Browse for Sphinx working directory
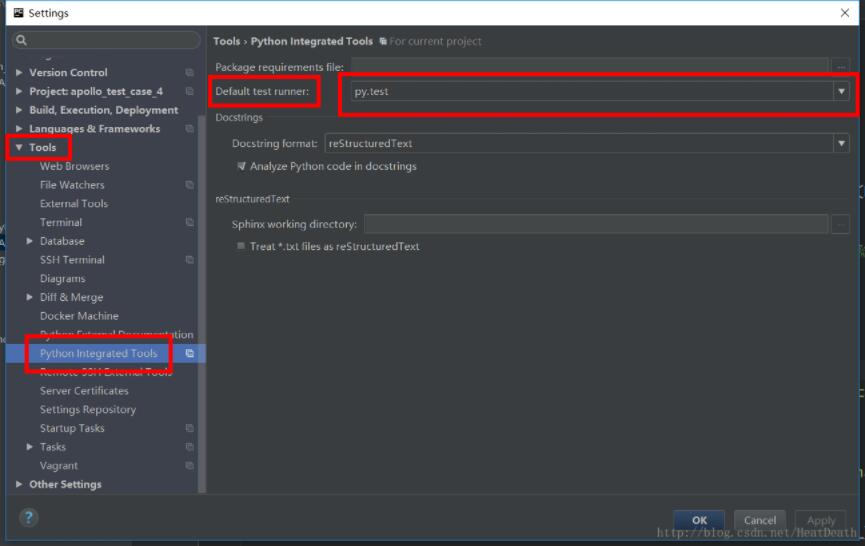Screen dimensions: 865x546 click(840, 224)
